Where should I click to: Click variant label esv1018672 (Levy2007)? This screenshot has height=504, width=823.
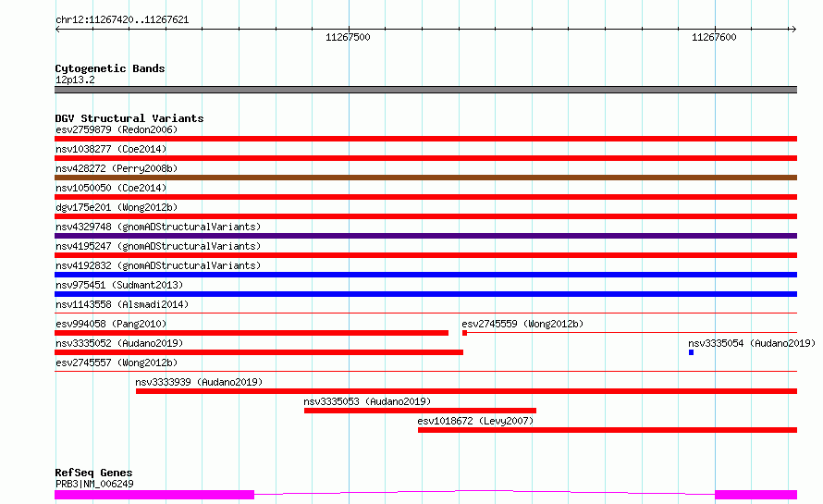coord(475,421)
